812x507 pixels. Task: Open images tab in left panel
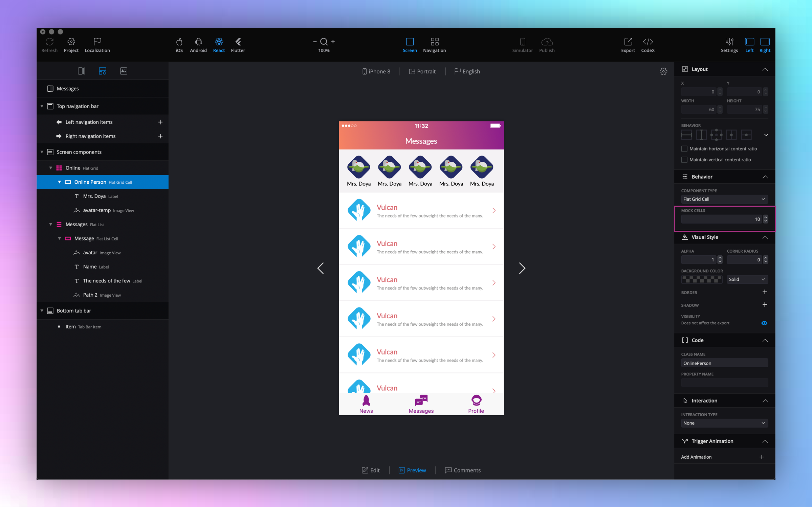[124, 71]
